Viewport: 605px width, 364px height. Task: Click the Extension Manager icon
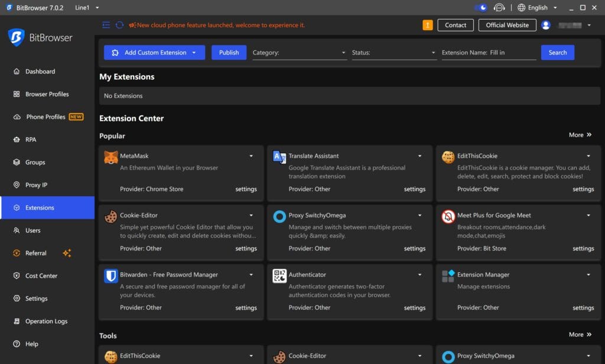coord(448,276)
